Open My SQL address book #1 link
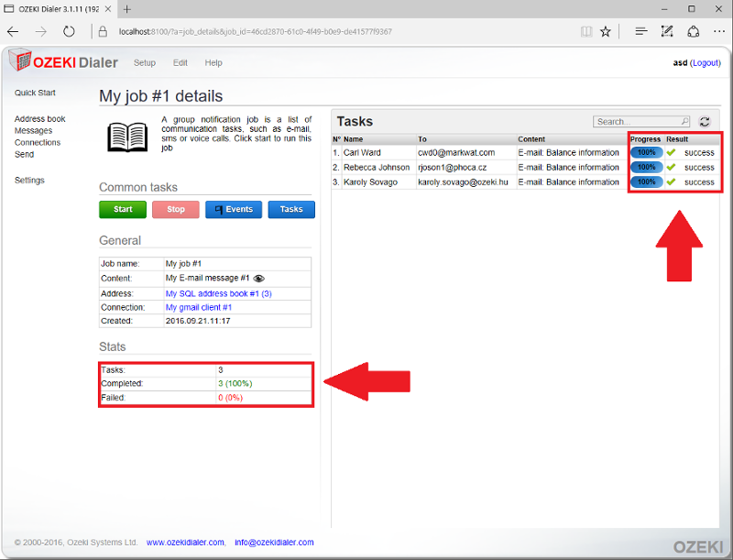This screenshot has width=733, height=560. pos(218,293)
